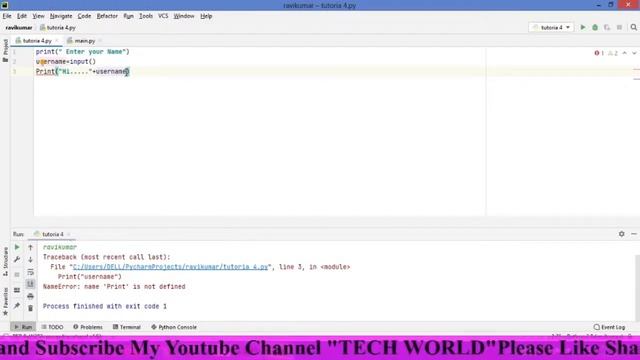This screenshot has height=360, width=640.
Task: Stop the process from the top toolbar
Action: click(619, 27)
